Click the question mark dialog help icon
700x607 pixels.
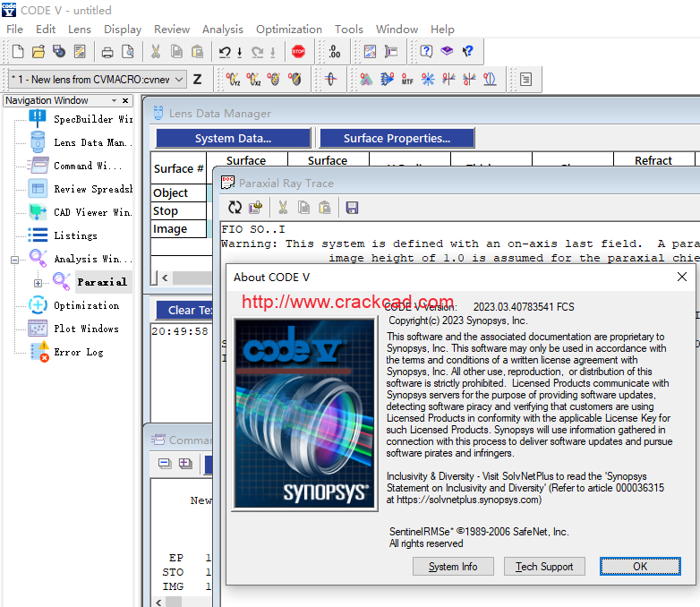coord(426,51)
